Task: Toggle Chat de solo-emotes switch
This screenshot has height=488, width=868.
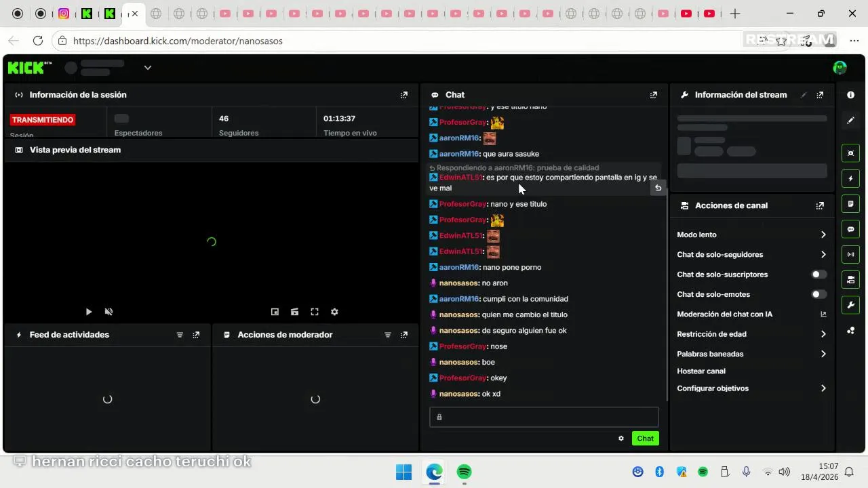Action: click(x=819, y=294)
